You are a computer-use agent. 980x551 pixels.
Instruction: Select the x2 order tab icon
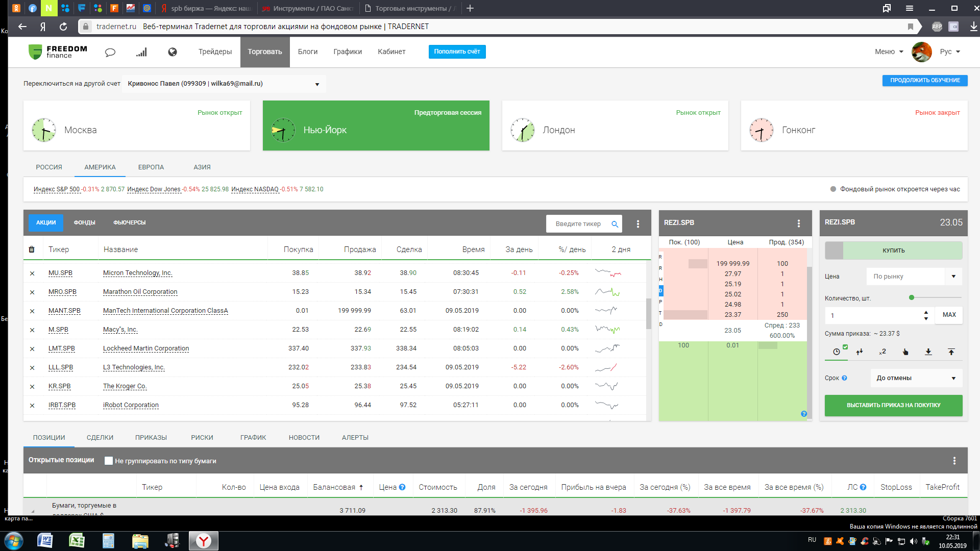click(883, 352)
